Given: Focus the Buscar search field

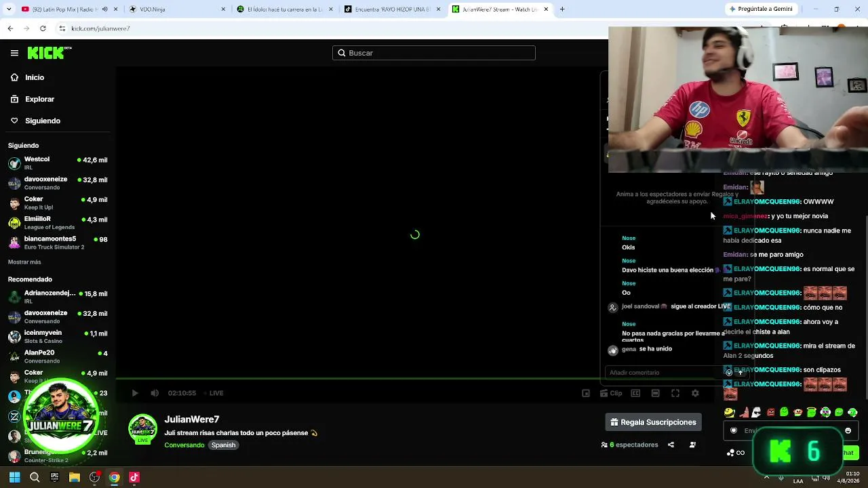Looking at the screenshot, I should (434, 53).
